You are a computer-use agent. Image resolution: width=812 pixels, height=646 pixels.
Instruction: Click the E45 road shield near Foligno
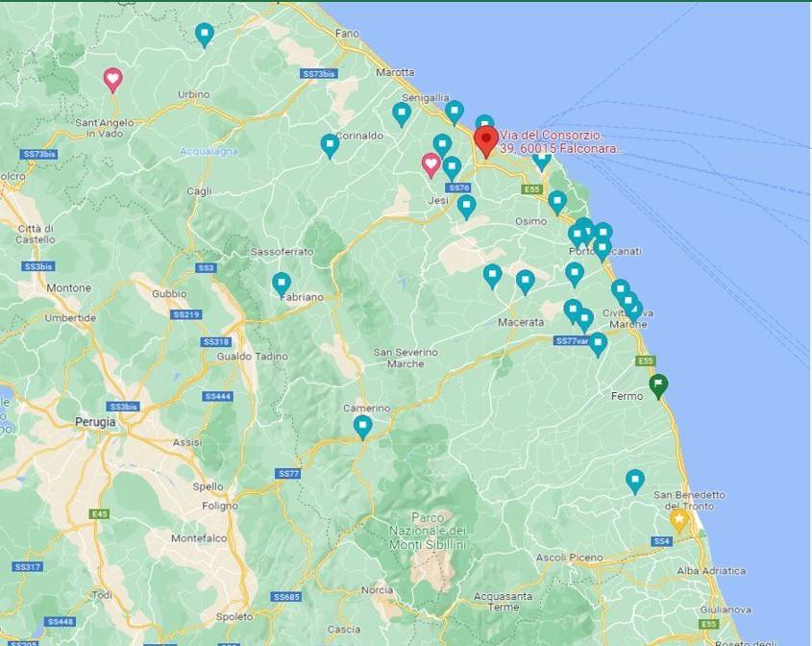click(98, 514)
